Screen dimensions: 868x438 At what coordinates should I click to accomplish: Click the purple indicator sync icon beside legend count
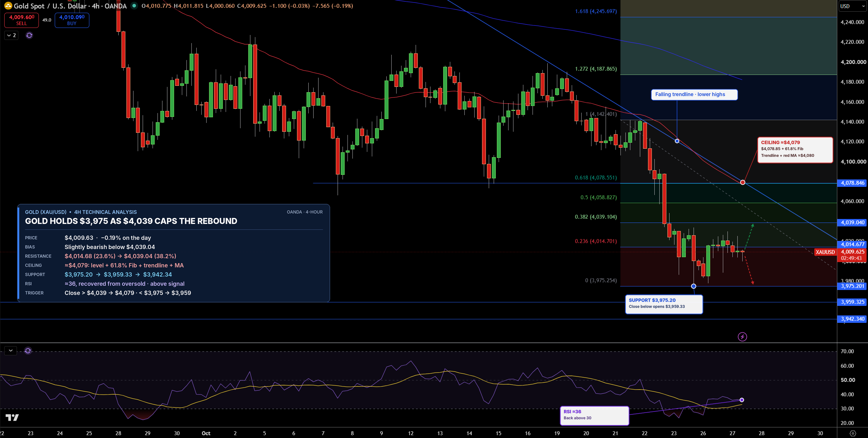(x=29, y=35)
